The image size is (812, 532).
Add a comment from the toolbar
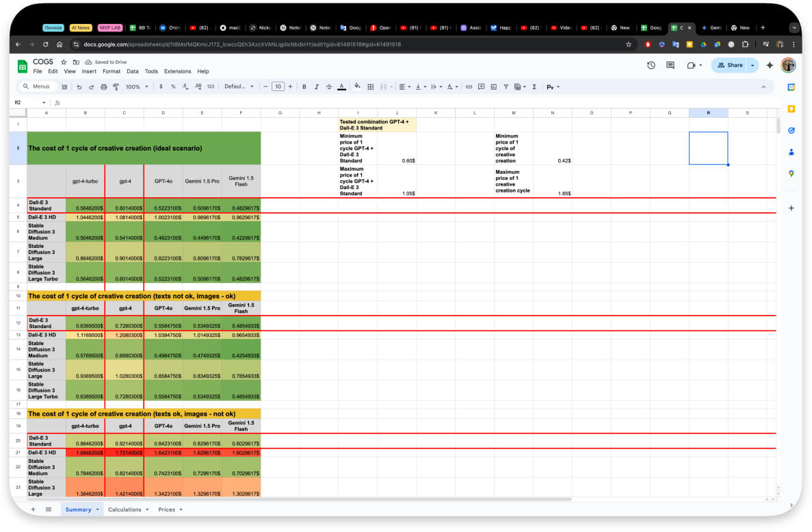pyautogui.click(x=481, y=87)
